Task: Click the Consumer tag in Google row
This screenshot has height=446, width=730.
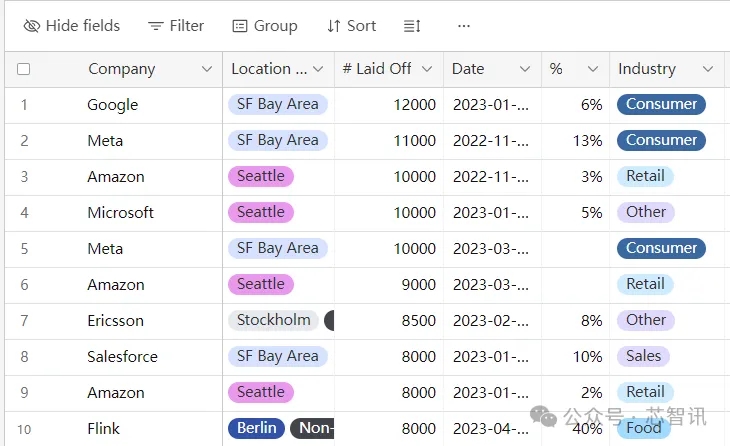Action: 661,104
